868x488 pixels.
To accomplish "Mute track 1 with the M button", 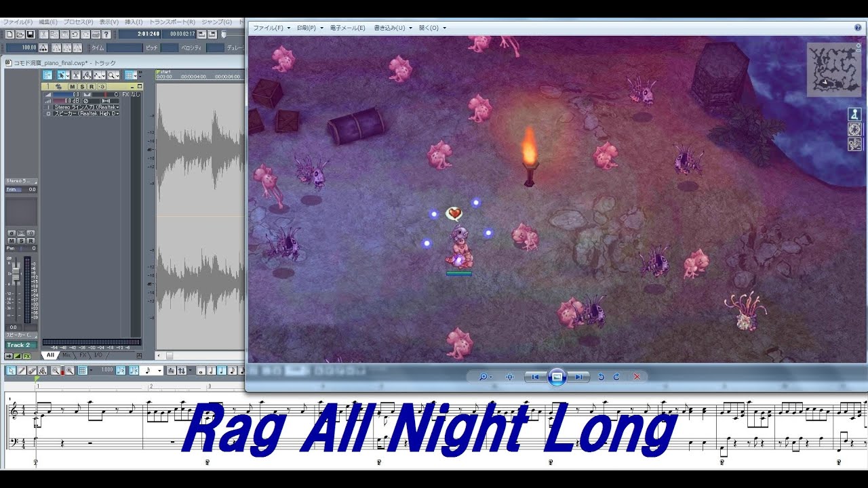I will click(72, 87).
